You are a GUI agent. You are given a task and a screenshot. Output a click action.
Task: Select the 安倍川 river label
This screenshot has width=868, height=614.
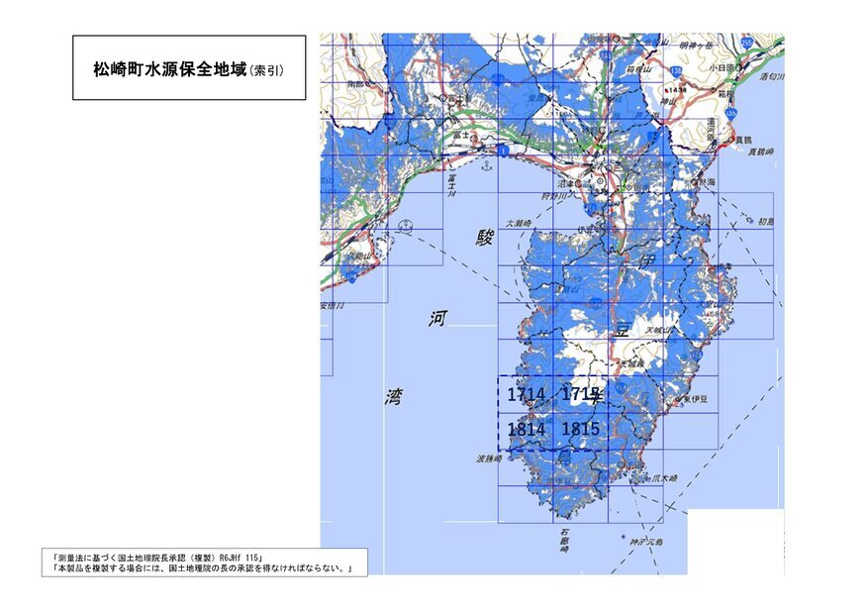332,306
